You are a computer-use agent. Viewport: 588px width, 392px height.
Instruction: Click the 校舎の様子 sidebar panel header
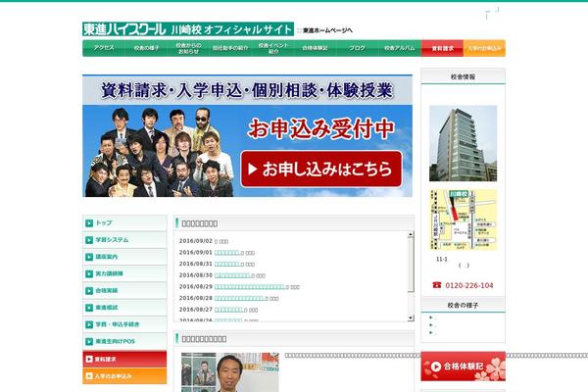[464, 305]
